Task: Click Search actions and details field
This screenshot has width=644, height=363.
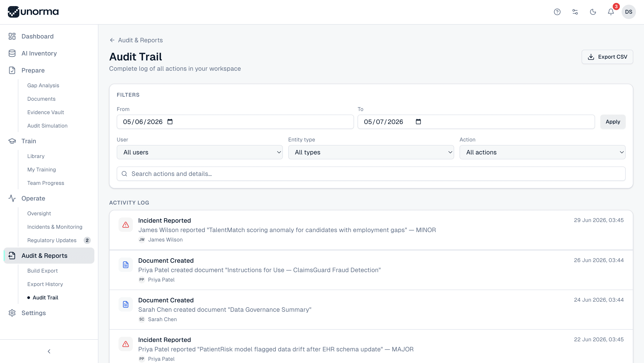Action: (371, 174)
